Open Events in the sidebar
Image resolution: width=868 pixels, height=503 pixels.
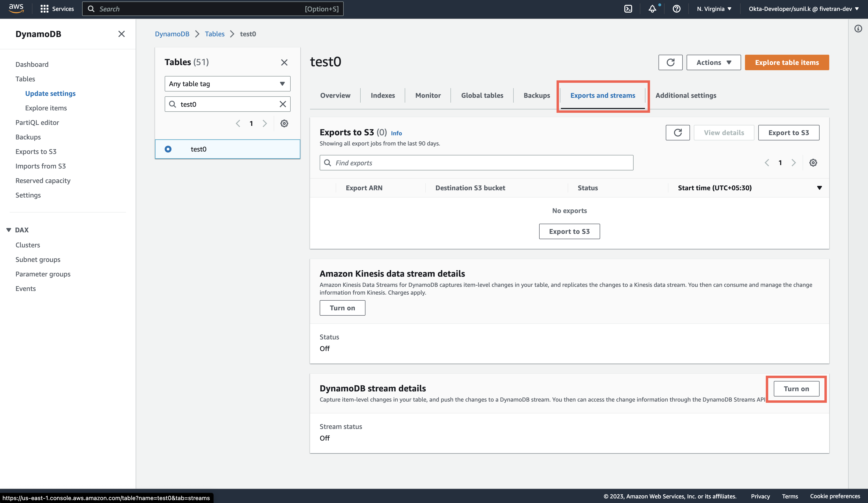pyautogui.click(x=25, y=289)
